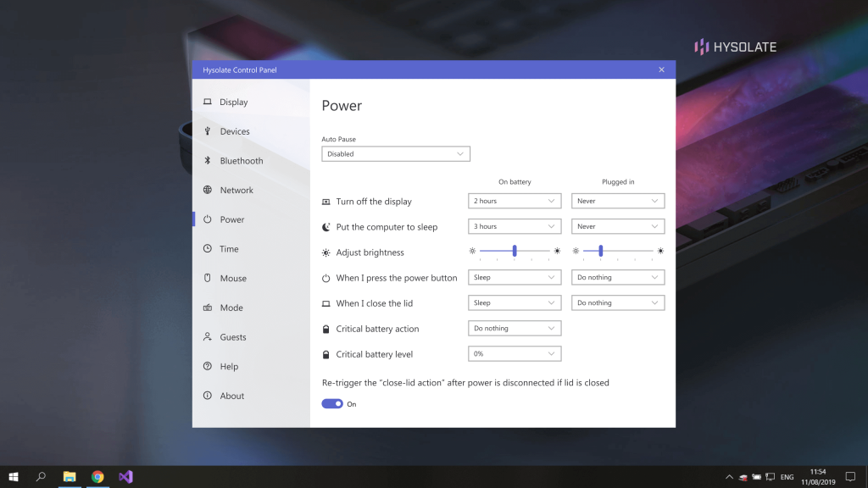
Task: Expand the Critical battery level dropdown
Action: tap(515, 354)
